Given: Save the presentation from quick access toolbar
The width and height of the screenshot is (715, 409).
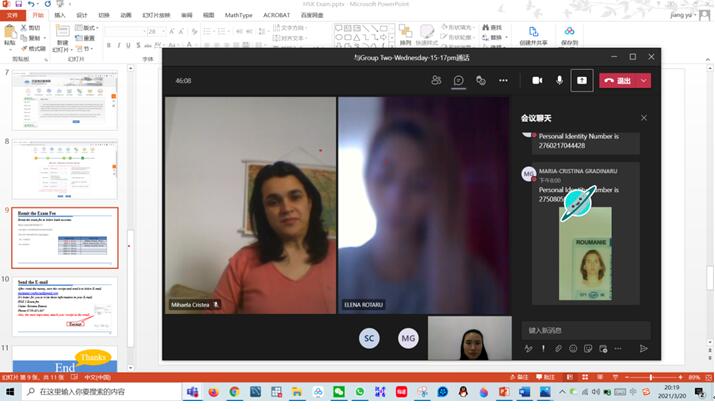Looking at the screenshot, I should click(18, 4).
